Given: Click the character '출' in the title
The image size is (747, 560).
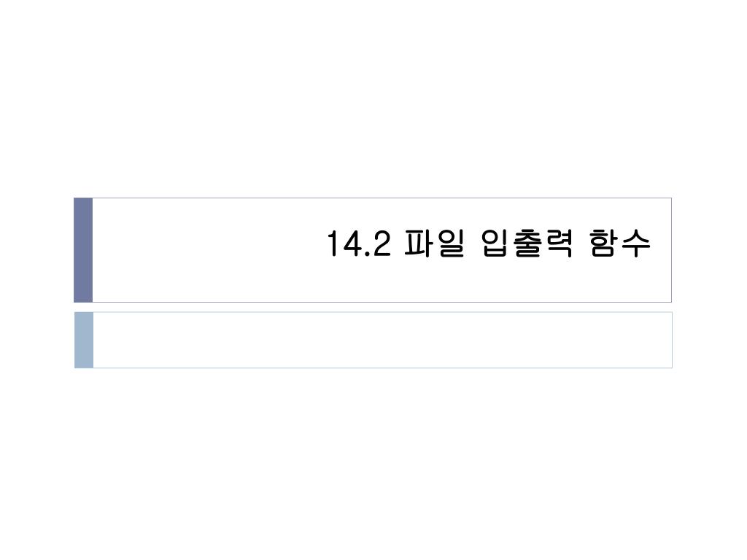Looking at the screenshot, I should pyautogui.click(x=527, y=244).
